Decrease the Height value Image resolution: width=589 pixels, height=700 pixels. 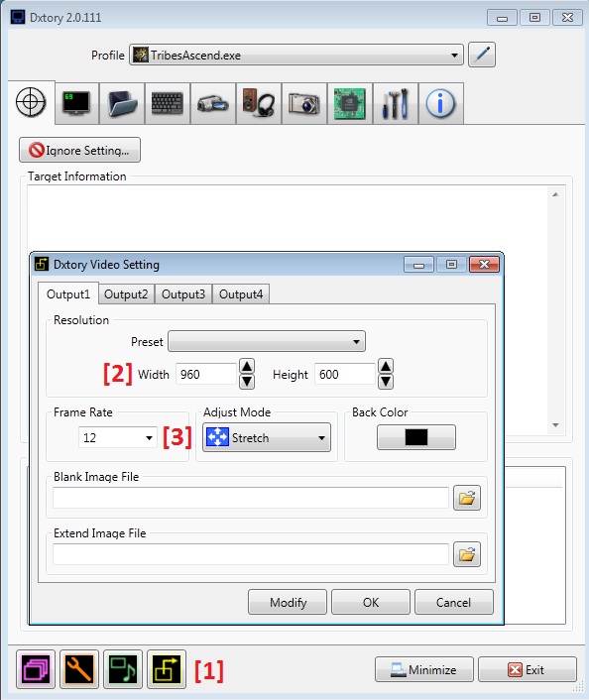pyautogui.click(x=386, y=382)
